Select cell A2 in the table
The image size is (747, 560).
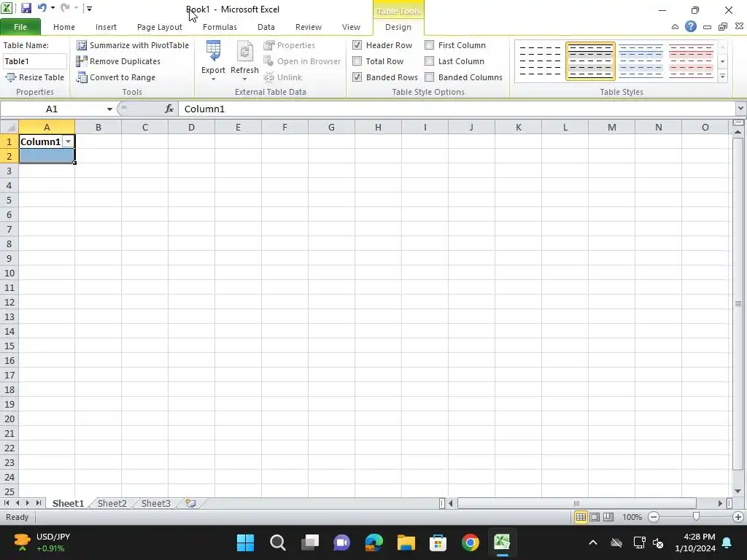(47, 156)
